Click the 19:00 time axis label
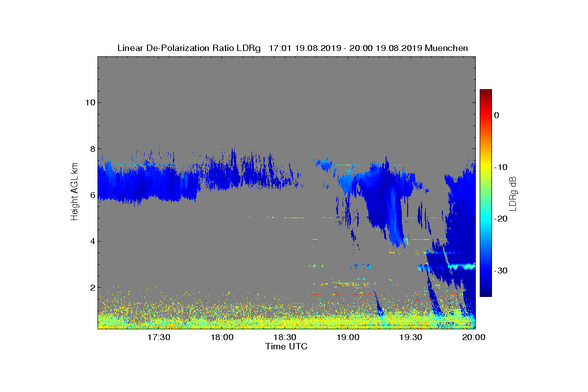 (348, 338)
